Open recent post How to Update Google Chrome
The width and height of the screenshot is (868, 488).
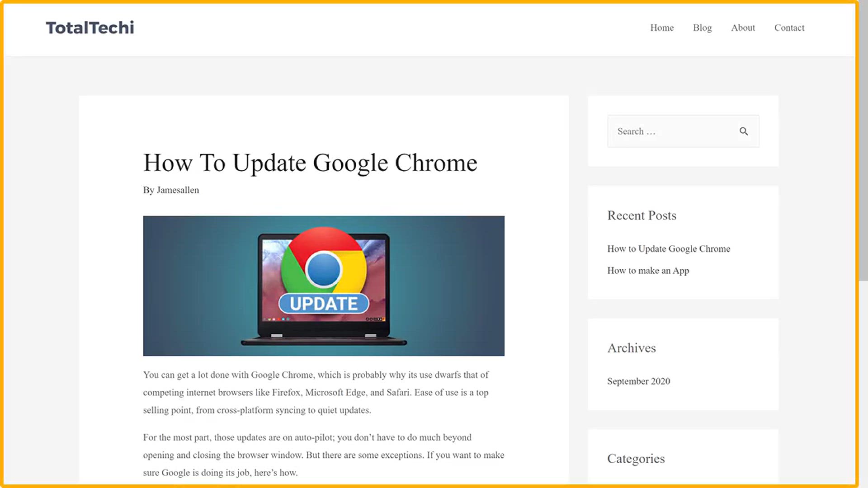click(669, 249)
